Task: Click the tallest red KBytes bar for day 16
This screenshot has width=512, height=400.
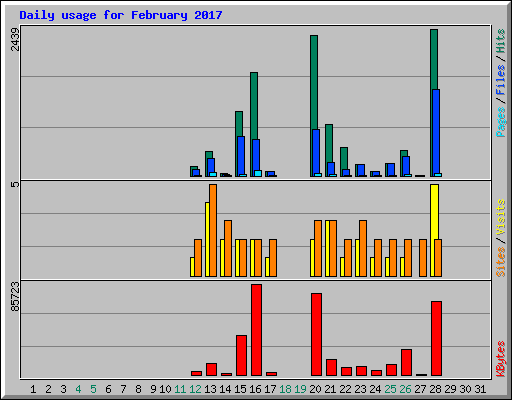Action: pos(256,330)
